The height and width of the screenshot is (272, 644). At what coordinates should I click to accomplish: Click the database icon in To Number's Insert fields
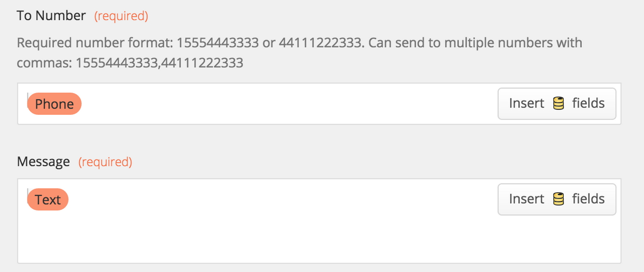558,104
